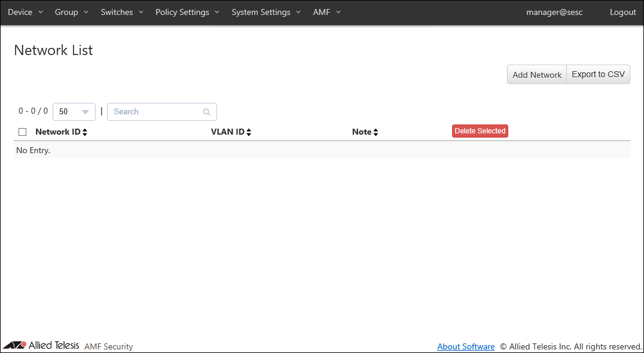Viewport: 644px width, 353px height.
Task: Click the Allied Telesis logo
Action: (x=41, y=345)
